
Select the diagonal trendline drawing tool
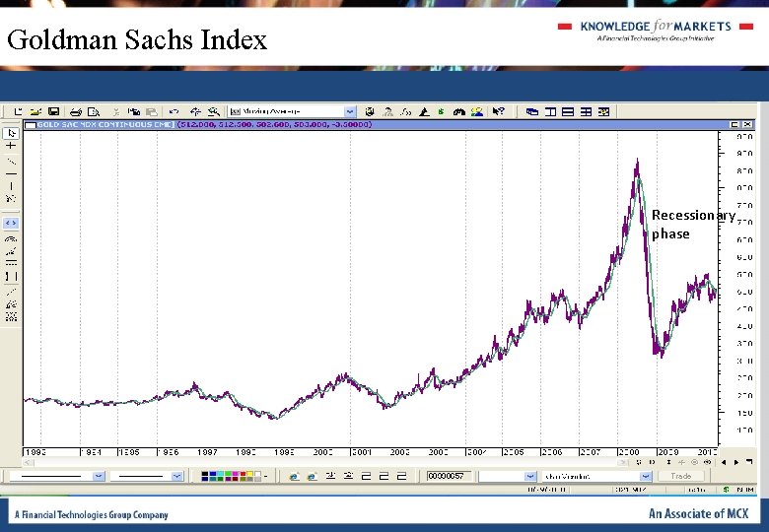[11, 162]
